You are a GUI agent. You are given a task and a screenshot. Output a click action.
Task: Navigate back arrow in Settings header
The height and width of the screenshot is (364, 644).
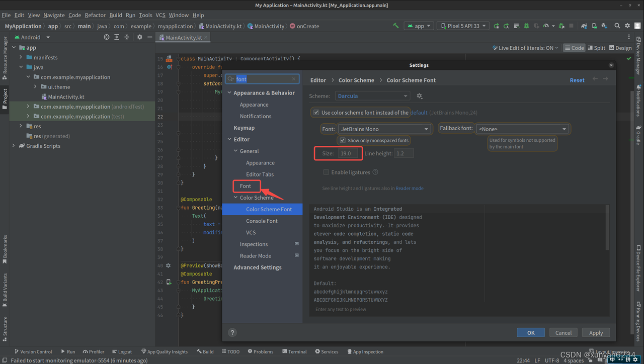[596, 79]
